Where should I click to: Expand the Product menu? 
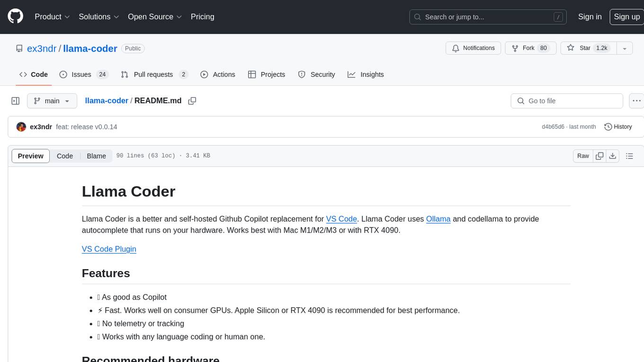click(x=52, y=17)
